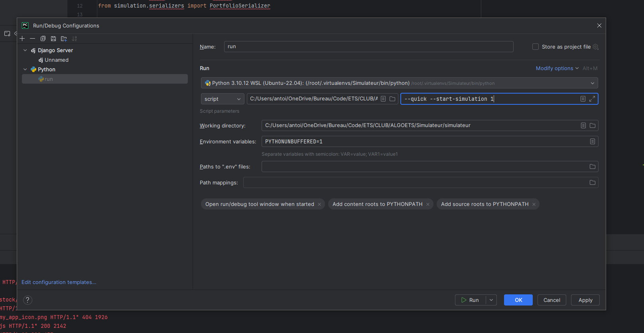This screenshot has height=333, width=644.
Task: Browse folder icon for .env files path
Action: point(593,166)
